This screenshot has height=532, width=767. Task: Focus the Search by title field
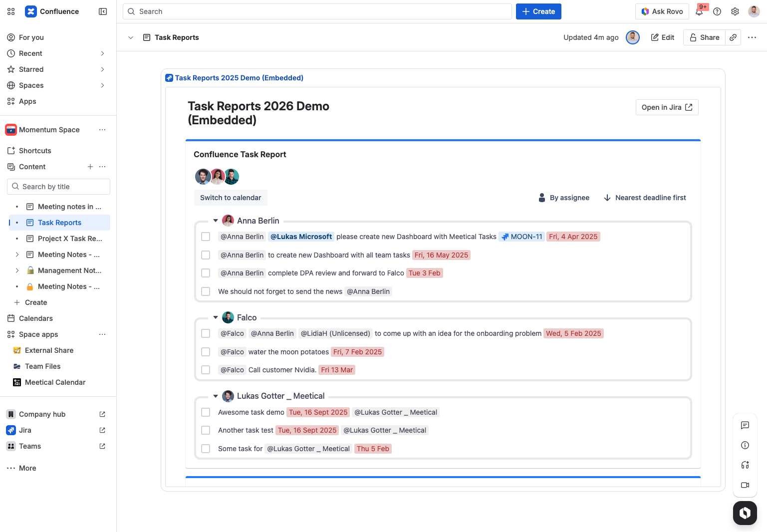pyautogui.click(x=58, y=187)
